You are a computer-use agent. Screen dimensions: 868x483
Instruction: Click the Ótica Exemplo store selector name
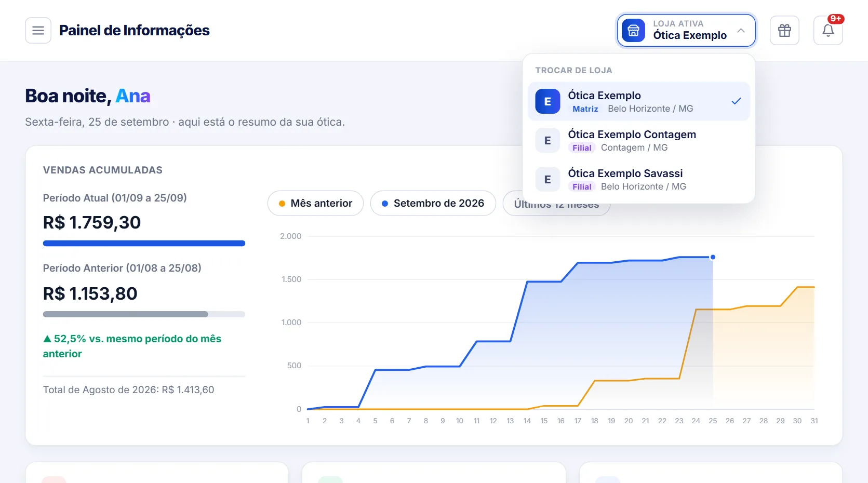690,35
